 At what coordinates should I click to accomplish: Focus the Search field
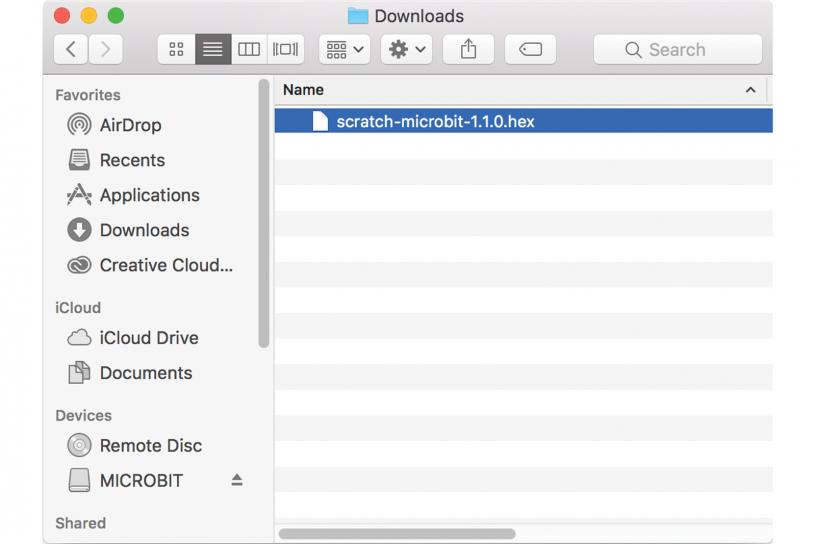(678, 49)
